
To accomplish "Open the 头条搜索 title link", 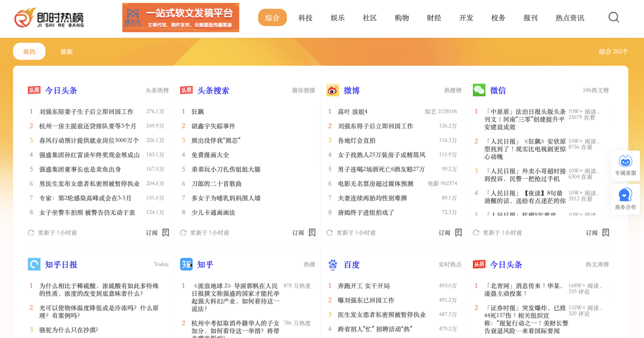I will [213, 90].
